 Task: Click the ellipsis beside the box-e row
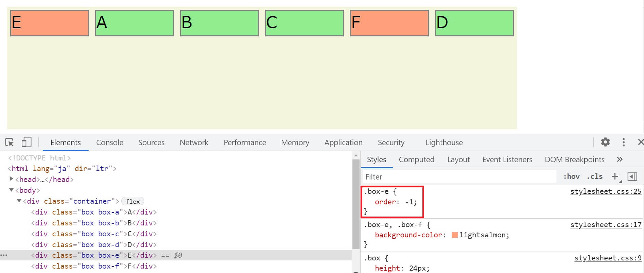point(4,255)
